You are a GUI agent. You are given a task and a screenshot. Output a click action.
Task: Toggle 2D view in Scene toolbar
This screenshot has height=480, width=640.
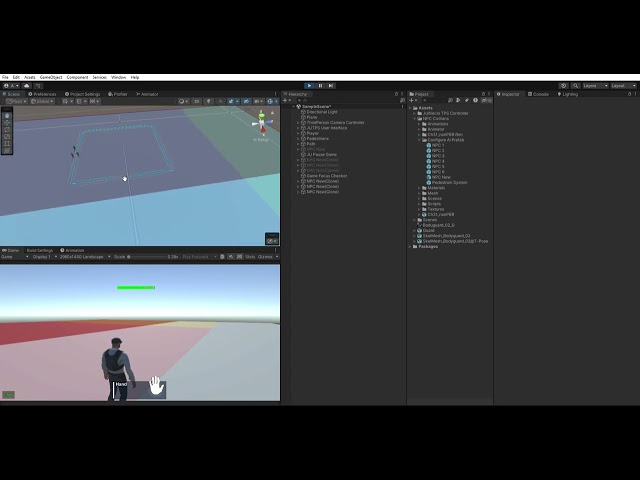click(x=197, y=101)
